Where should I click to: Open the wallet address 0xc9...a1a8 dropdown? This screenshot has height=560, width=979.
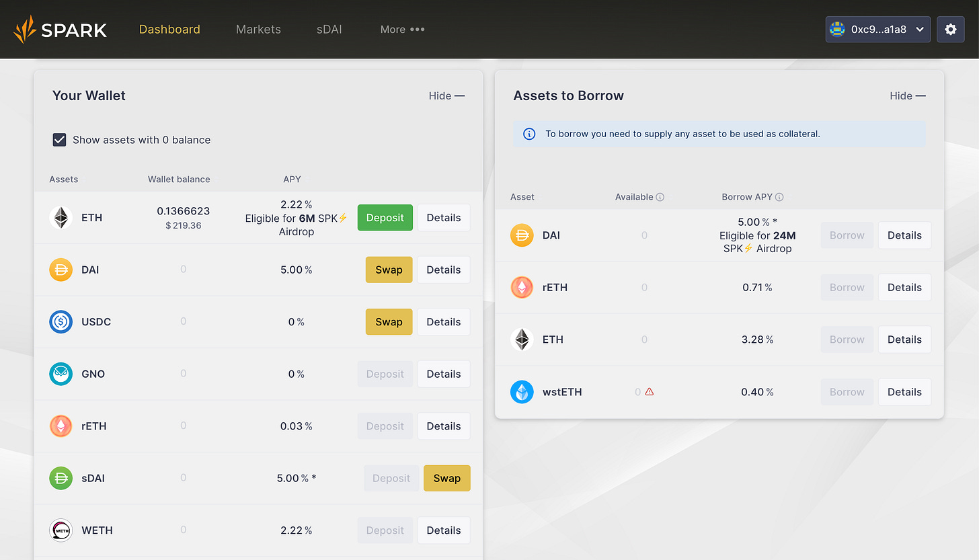click(878, 30)
